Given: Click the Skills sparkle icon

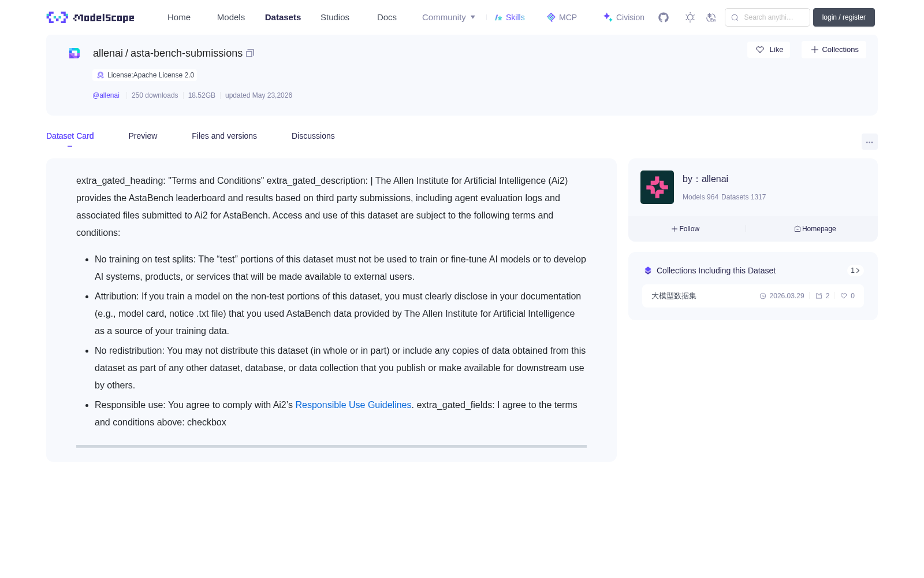Looking at the screenshot, I should coord(498,17).
